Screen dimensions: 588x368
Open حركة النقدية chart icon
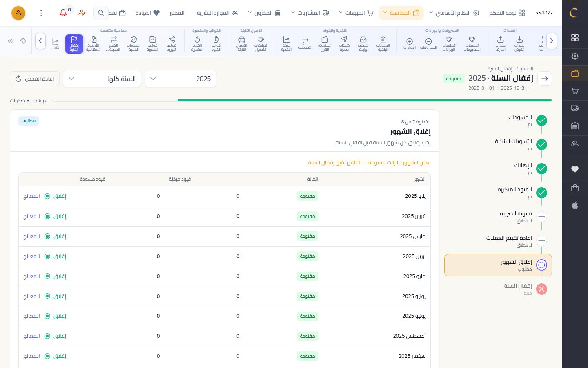click(x=286, y=44)
